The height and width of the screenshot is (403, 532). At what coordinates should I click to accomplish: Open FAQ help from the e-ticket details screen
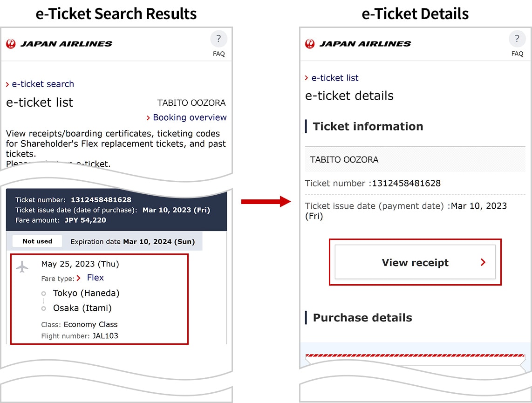pyautogui.click(x=517, y=44)
